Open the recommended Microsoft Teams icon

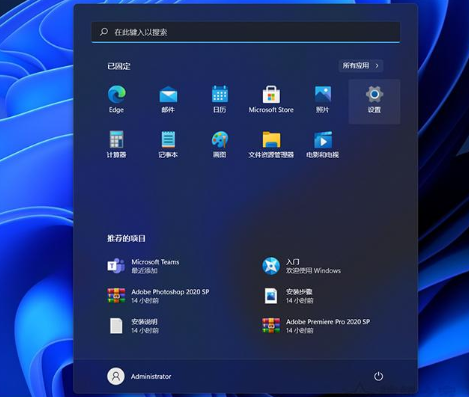click(x=116, y=266)
